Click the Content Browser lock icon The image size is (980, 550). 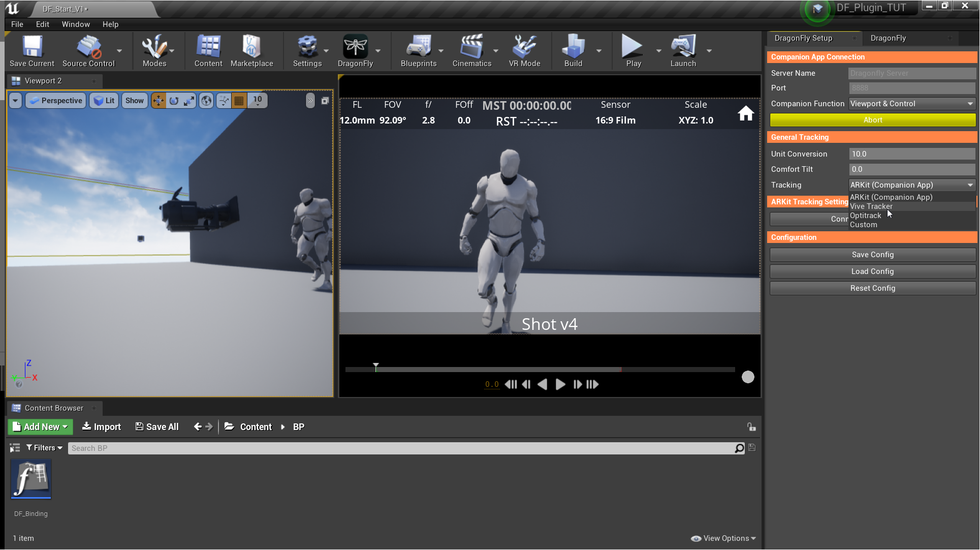(x=751, y=427)
